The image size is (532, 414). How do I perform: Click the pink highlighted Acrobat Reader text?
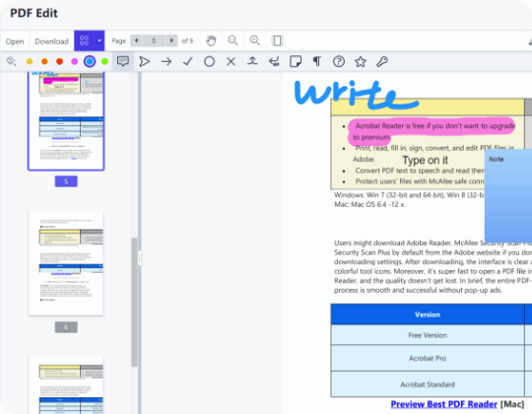click(x=432, y=131)
